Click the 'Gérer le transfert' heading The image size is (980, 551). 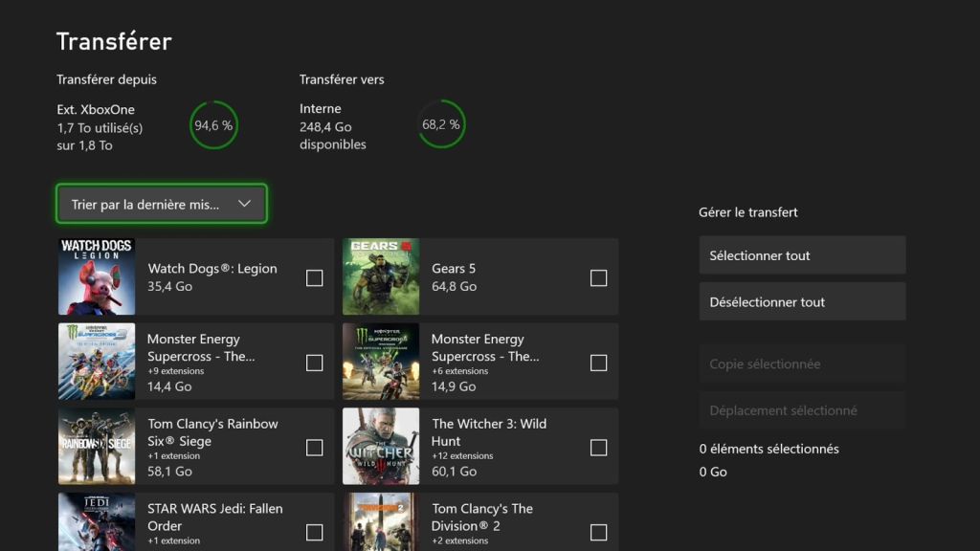tap(748, 212)
